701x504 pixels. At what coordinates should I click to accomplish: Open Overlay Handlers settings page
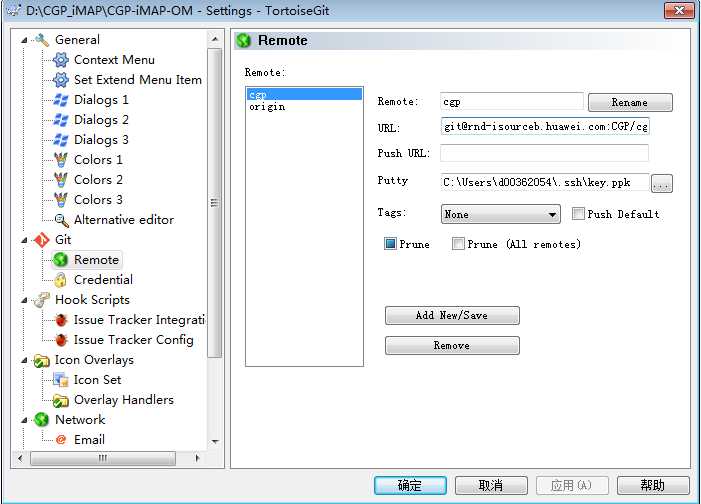(124, 400)
